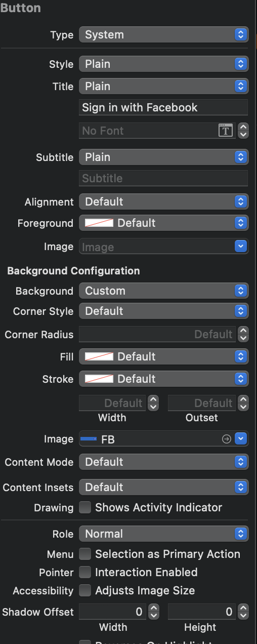Click the font size stepper arrows
257x644 pixels.
tap(243, 131)
